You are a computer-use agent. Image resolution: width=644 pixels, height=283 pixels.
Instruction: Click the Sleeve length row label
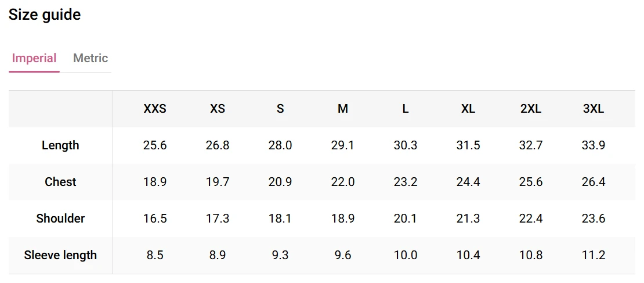coord(60,255)
